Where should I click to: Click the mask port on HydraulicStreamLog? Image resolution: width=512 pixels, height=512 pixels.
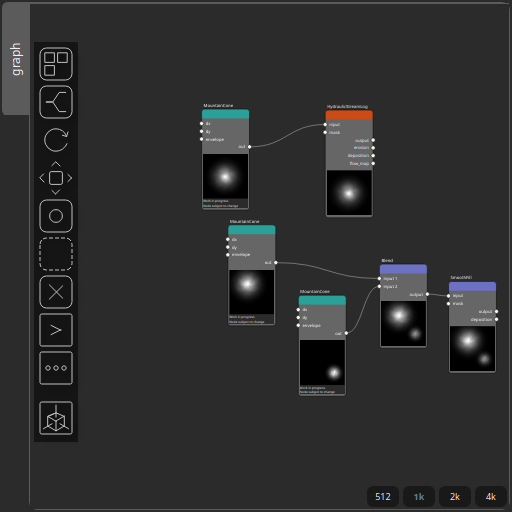tap(325, 132)
